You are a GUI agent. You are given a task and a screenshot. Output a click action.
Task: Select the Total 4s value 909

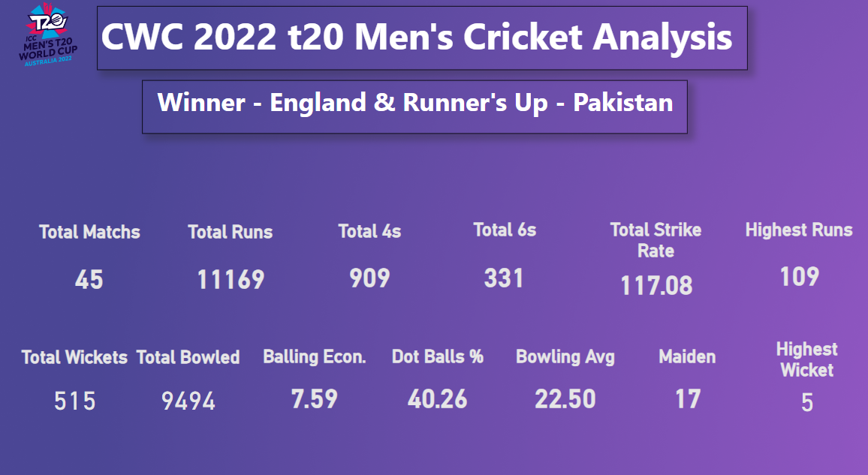pos(369,278)
